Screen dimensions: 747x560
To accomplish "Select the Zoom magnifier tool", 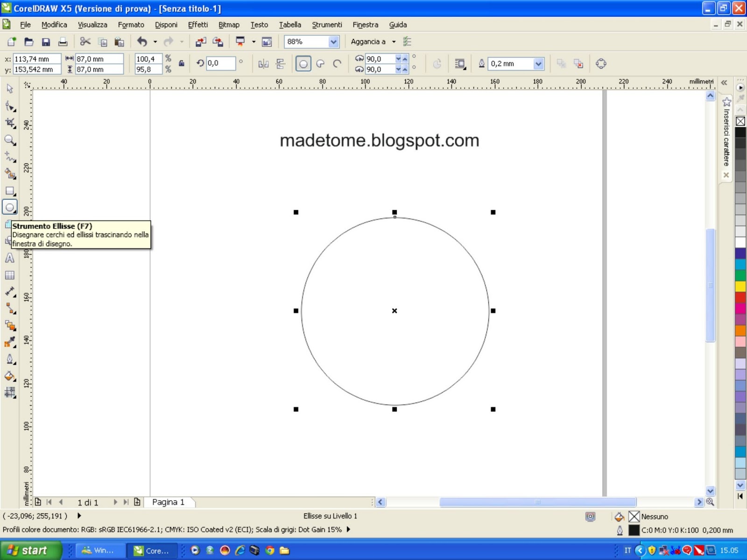I will click(x=10, y=140).
